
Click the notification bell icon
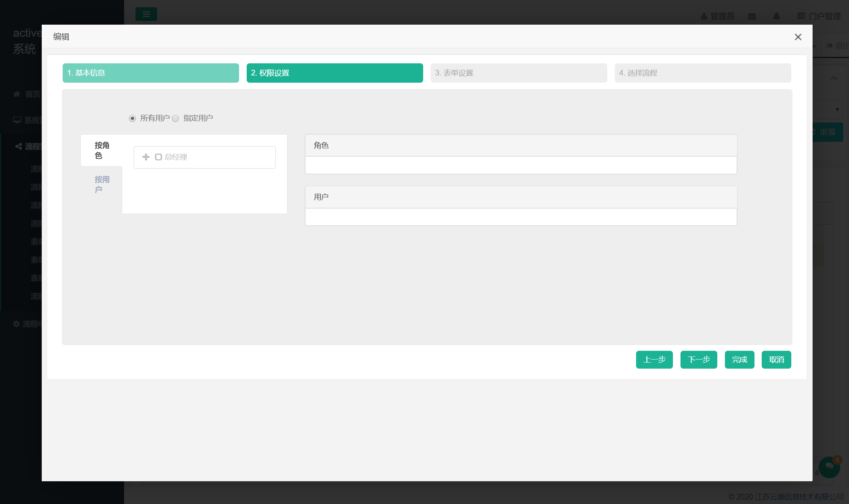[777, 16]
